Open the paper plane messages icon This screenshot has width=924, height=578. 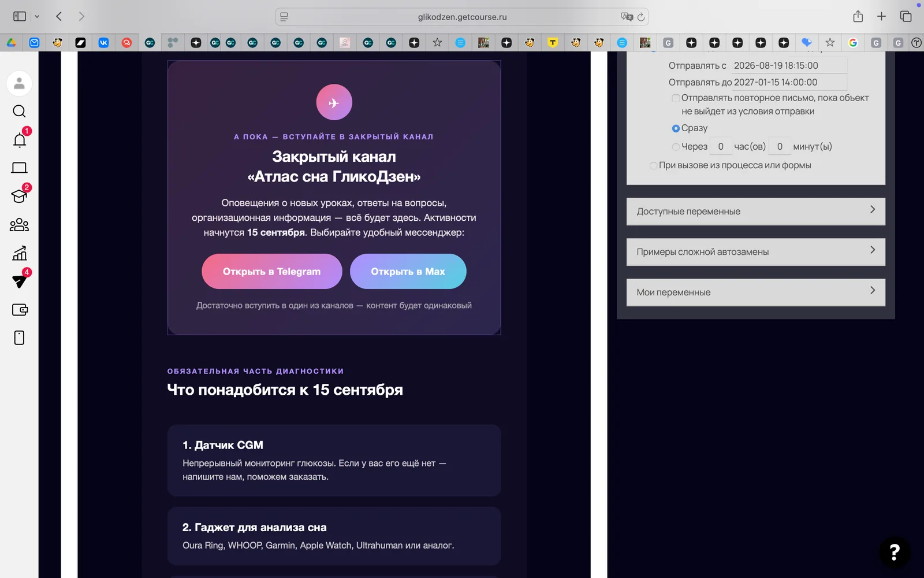(19, 281)
